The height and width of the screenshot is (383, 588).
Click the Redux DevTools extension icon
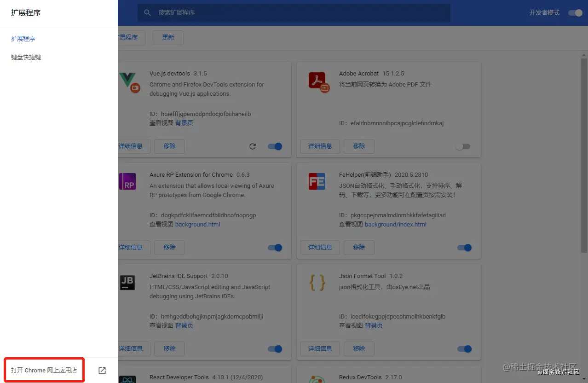pyautogui.click(x=317, y=380)
